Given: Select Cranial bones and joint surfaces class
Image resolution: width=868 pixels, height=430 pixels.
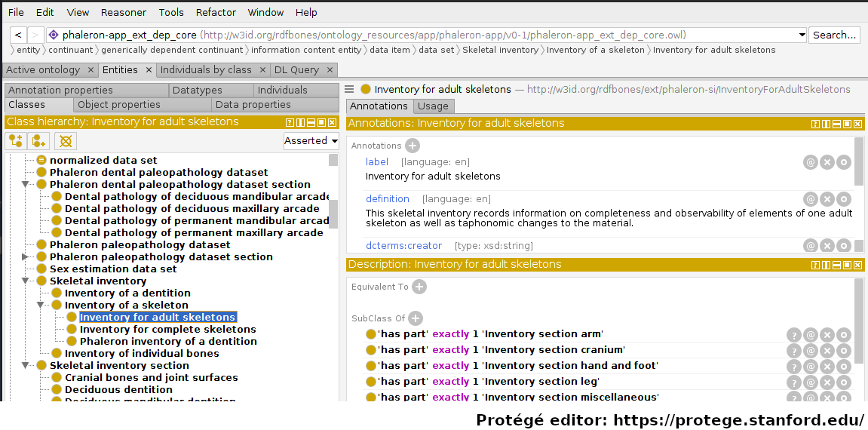Looking at the screenshot, I should [x=151, y=378].
